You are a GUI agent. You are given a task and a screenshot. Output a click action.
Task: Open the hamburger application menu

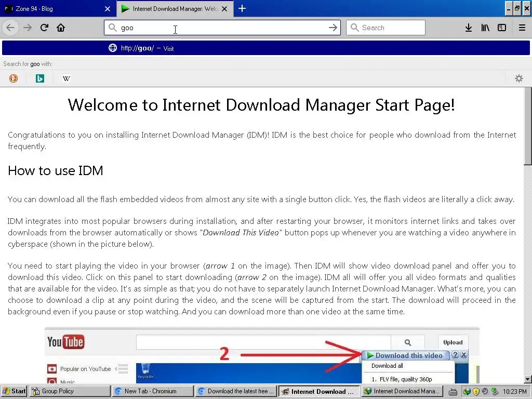(522, 28)
